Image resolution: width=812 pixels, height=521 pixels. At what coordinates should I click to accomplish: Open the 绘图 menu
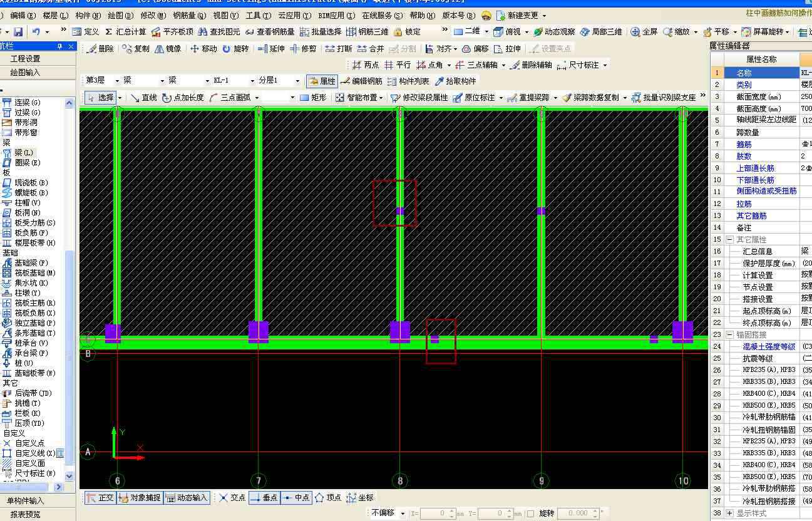(120, 16)
